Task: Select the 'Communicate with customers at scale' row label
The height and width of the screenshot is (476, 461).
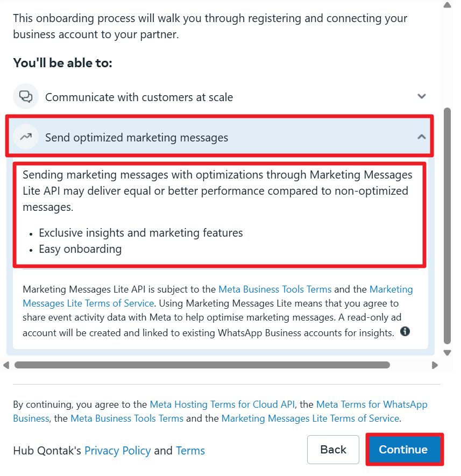Action: [139, 97]
